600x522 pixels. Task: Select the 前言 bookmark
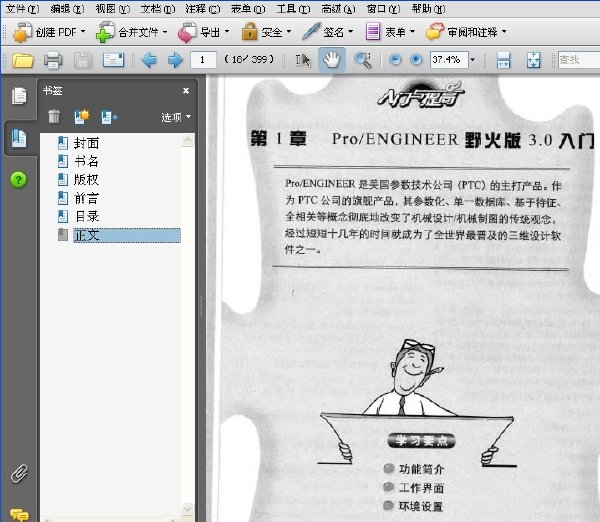coord(86,198)
